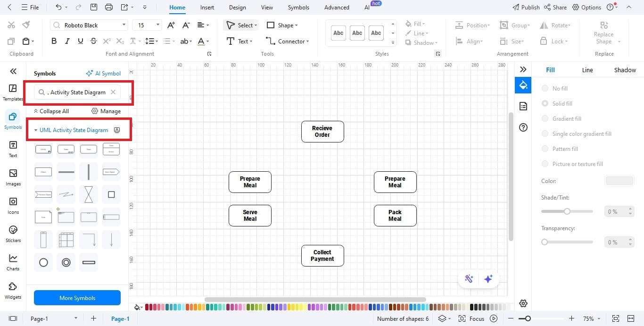Viewport: 644px width, 326px height.
Task: Collapse the UML Activity State Diagram section
Action: click(35, 130)
